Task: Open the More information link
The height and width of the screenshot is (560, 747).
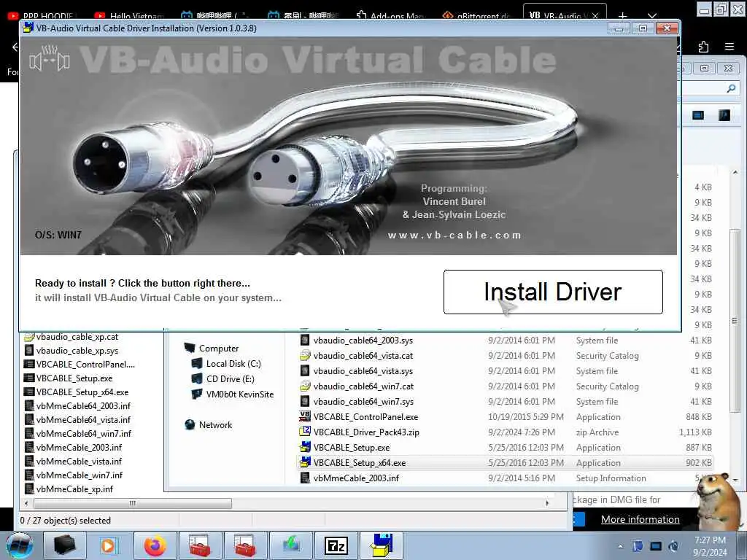Action: tap(640, 519)
